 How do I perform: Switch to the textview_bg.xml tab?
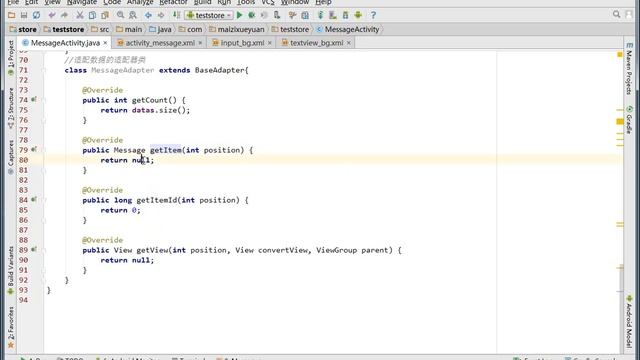[316, 42]
